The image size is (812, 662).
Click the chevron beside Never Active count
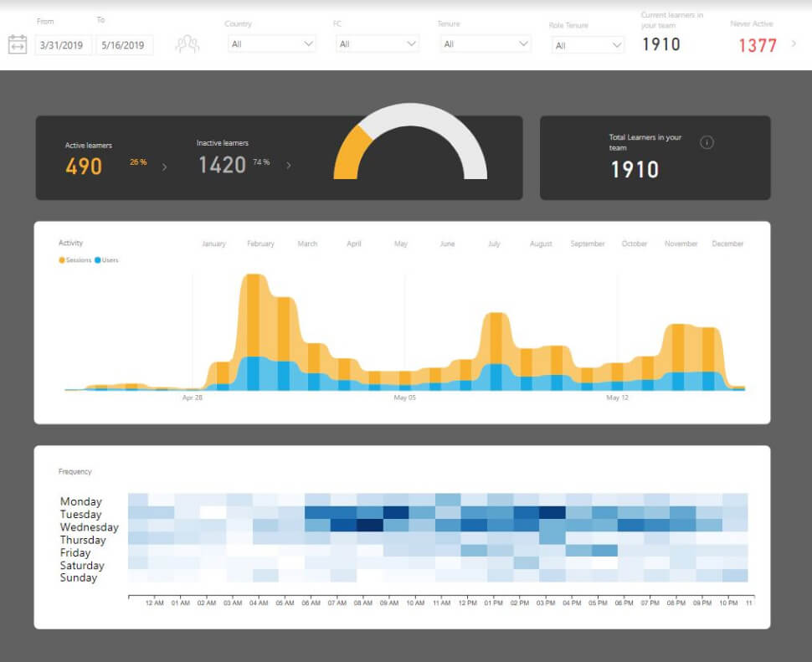click(794, 44)
